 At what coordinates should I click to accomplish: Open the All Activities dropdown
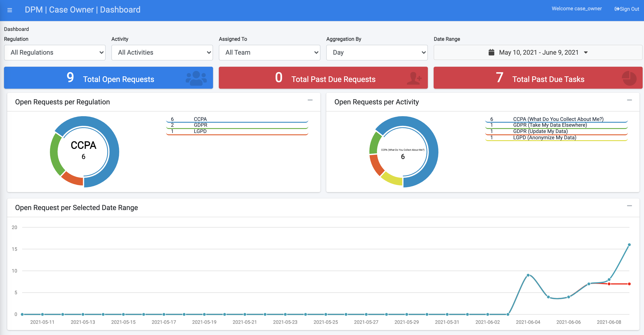tap(162, 53)
